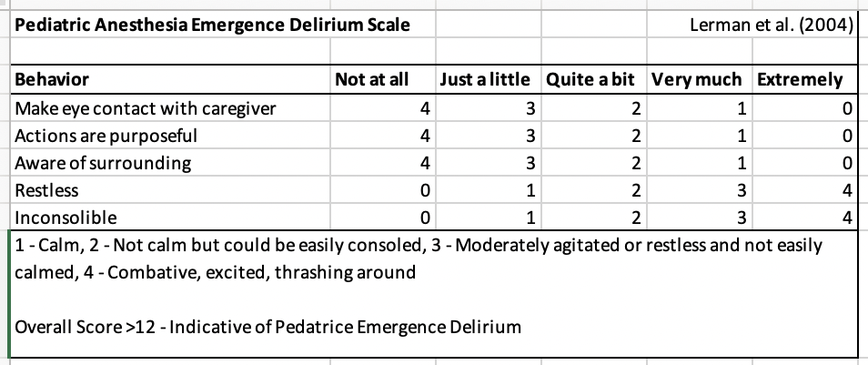Image resolution: width=868 pixels, height=365 pixels.
Task: Click the "Extremely" column header
Action: [800, 80]
